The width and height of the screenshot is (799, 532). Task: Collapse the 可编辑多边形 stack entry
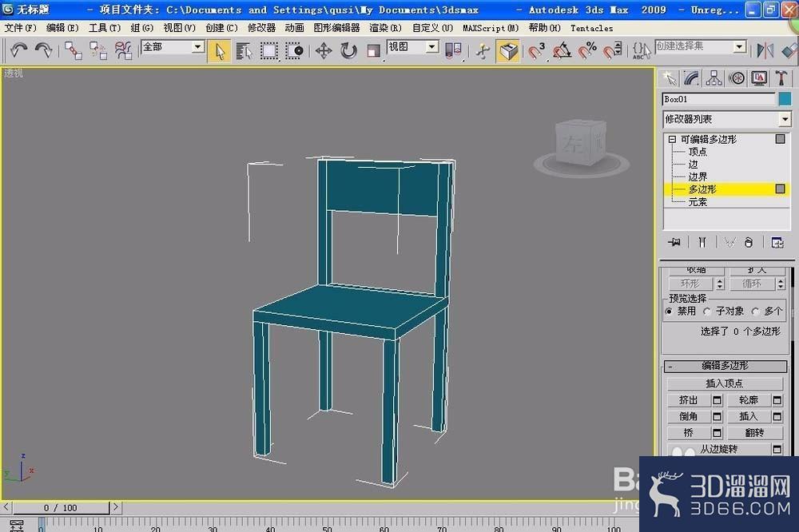672,139
